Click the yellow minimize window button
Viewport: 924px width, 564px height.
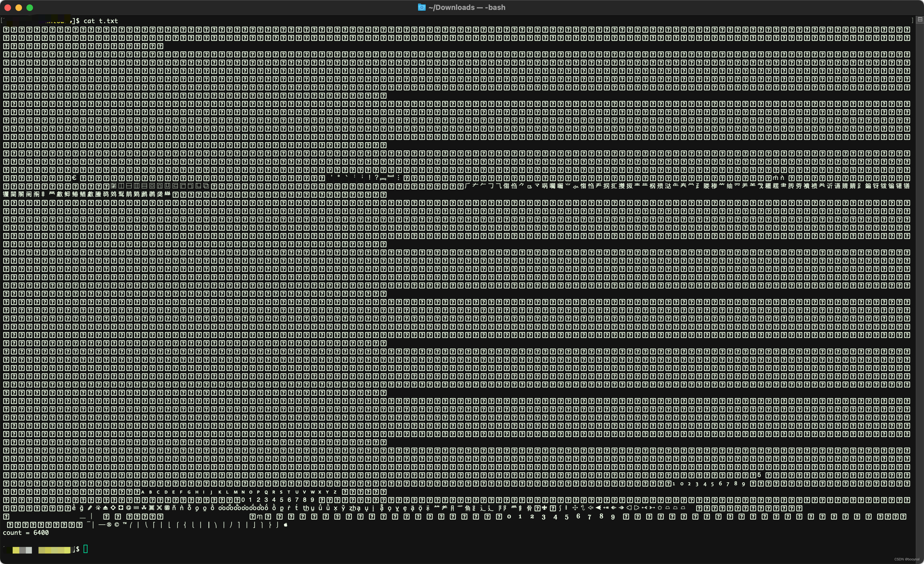click(19, 7)
